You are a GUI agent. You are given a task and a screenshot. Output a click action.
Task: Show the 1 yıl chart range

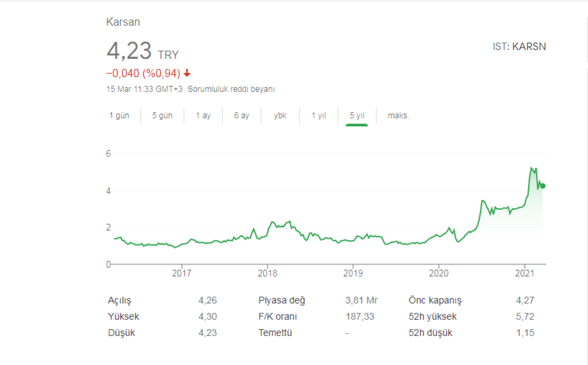(319, 116)
